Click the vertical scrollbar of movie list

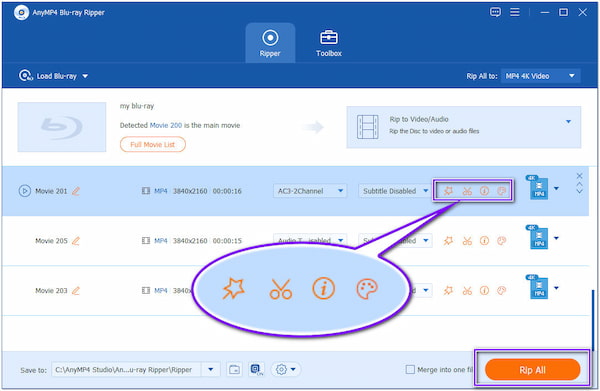[593, 321]
